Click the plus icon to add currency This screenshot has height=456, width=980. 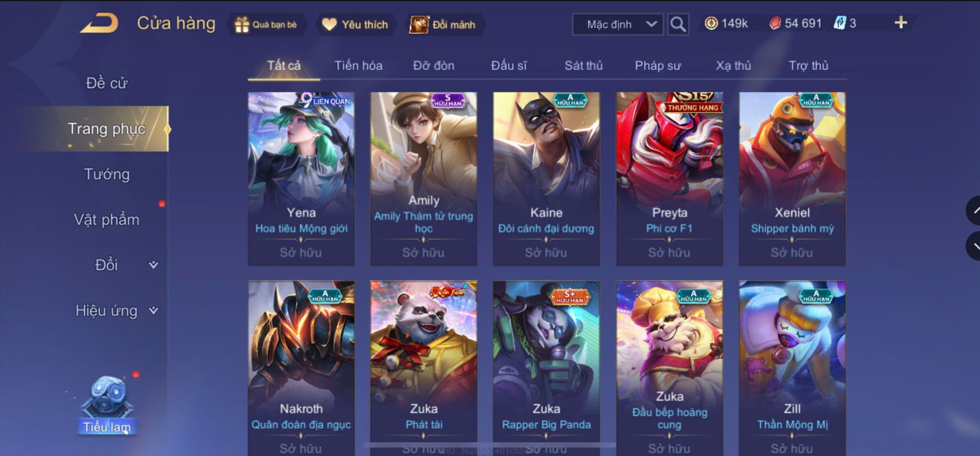(900, 23)
